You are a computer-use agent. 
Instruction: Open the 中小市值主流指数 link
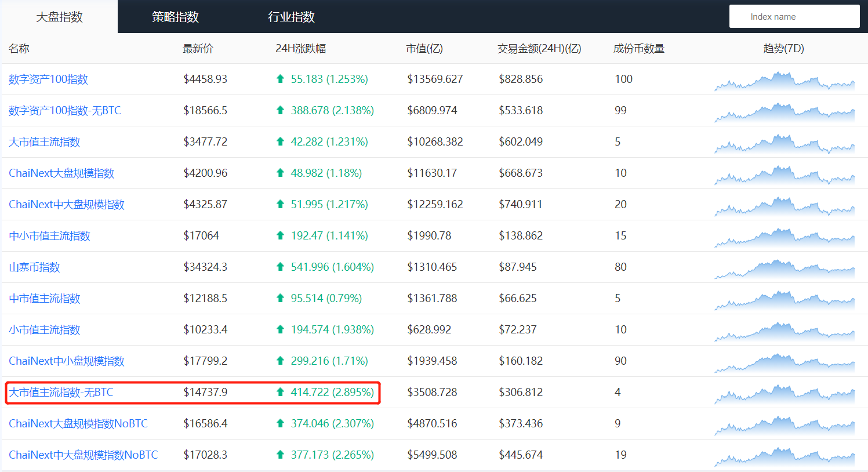click(50, 236)
